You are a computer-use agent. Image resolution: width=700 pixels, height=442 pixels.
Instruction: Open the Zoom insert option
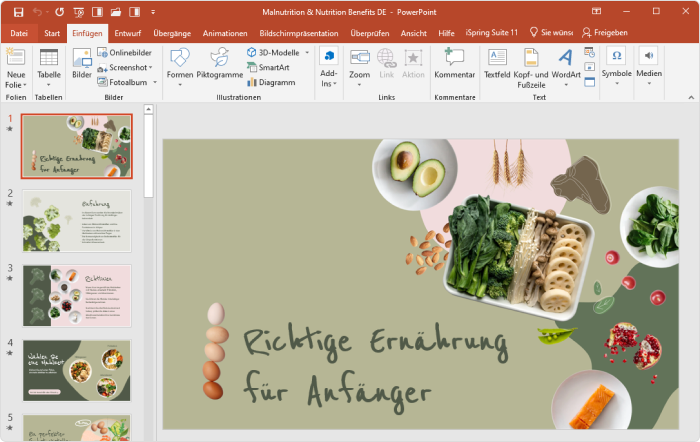pyautogui.click(x=359, y=67)
